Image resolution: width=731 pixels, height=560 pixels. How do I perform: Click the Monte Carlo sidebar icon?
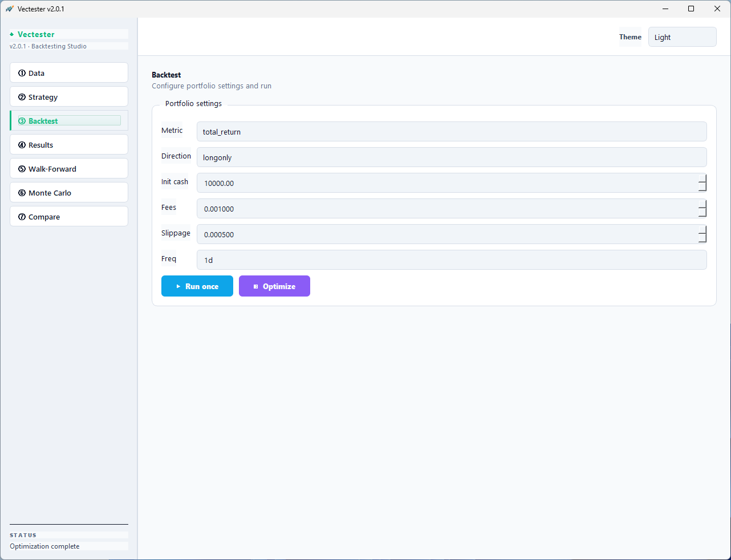coord(22,192)
